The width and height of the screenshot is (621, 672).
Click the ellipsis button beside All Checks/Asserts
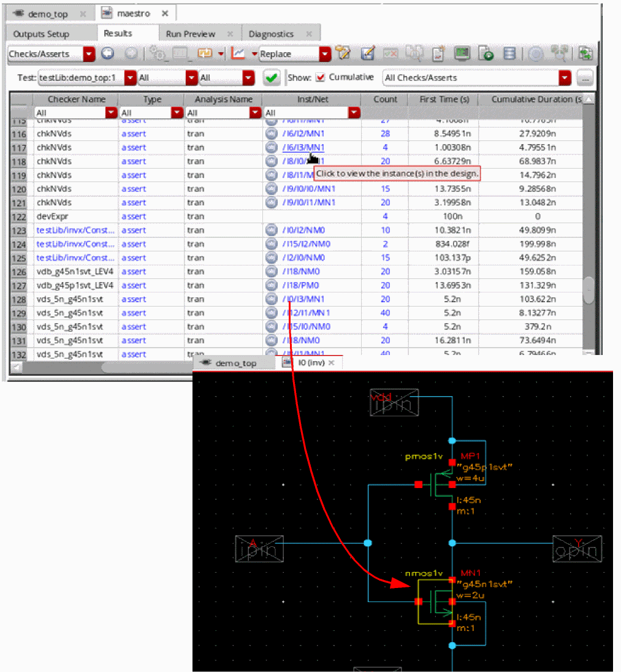click(x=585, y=78)
